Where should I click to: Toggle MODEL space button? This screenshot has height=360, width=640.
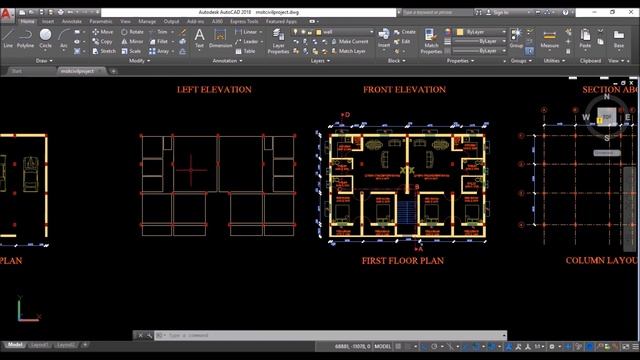coord(382,347)
